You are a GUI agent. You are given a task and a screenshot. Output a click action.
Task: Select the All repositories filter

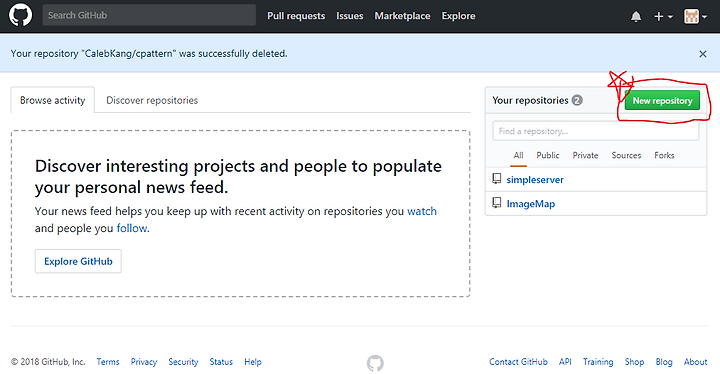pyautogui.click(x=518, y=155)
